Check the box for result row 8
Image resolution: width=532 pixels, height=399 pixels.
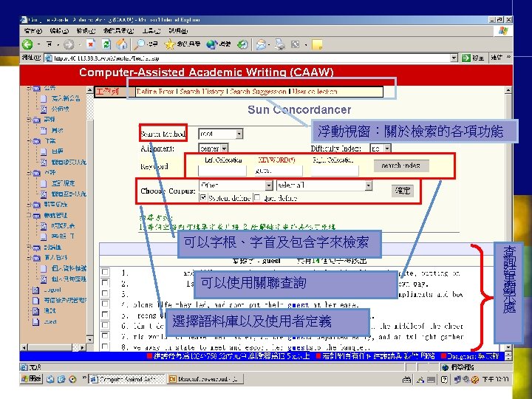[x=105, y=347]
